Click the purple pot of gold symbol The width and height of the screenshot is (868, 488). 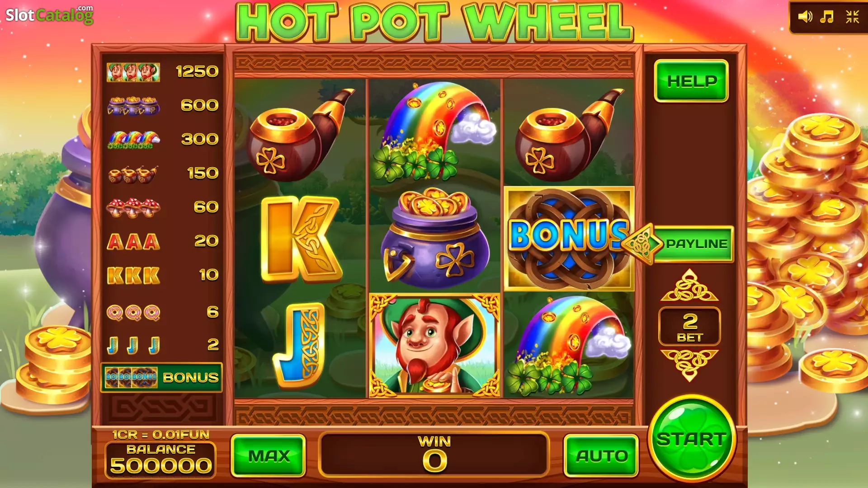(x=435, y=238)
